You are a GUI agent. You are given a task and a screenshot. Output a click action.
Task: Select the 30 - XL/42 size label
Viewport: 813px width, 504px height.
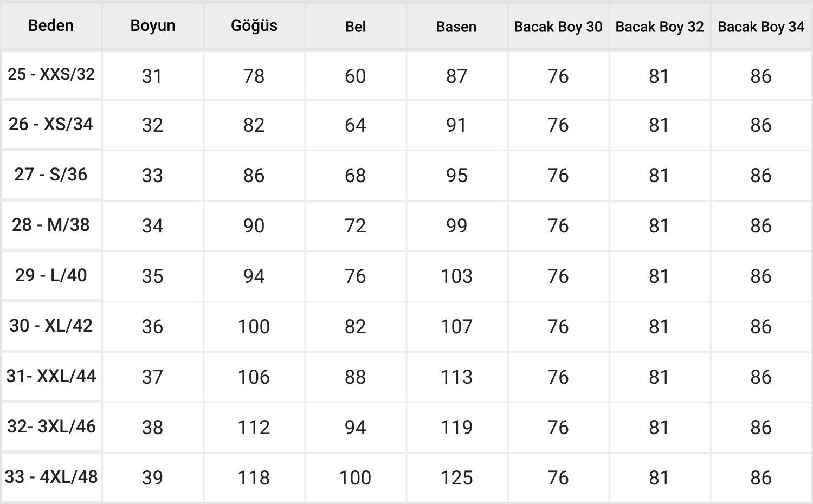pos(51,326)
